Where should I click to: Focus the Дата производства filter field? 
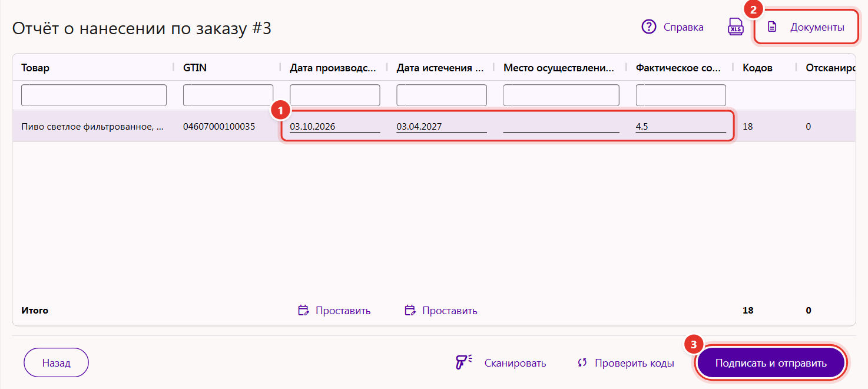tap(334, 95)
